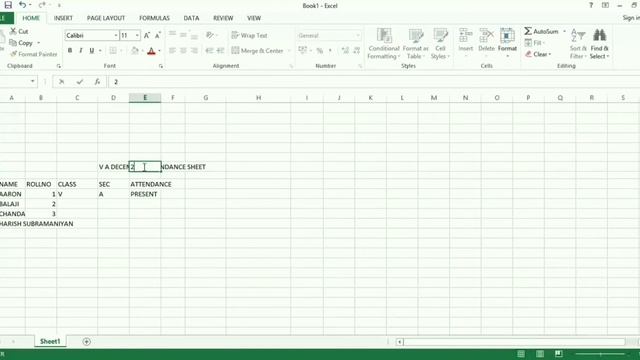Cancel the formula bar entry
Screen dimensions: 640x360
click(x=62, y=82)
